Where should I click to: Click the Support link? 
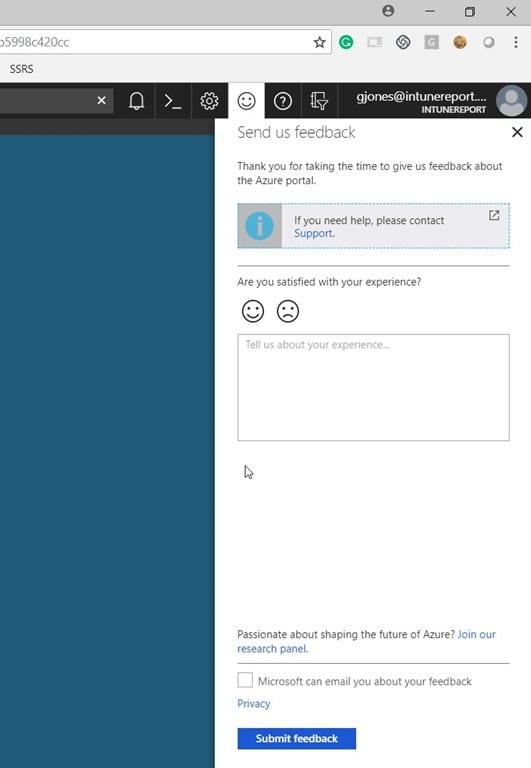coord(314,233)
